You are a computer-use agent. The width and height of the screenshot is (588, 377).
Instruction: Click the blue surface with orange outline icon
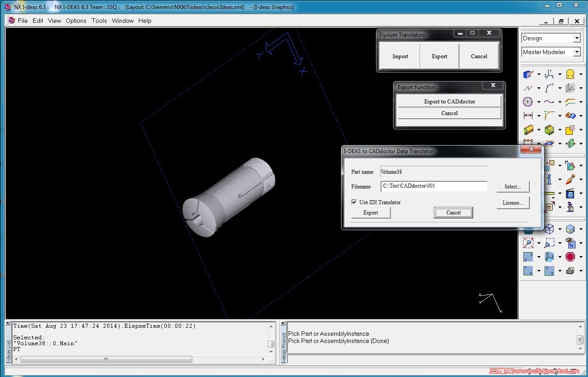tap(549, 143)
